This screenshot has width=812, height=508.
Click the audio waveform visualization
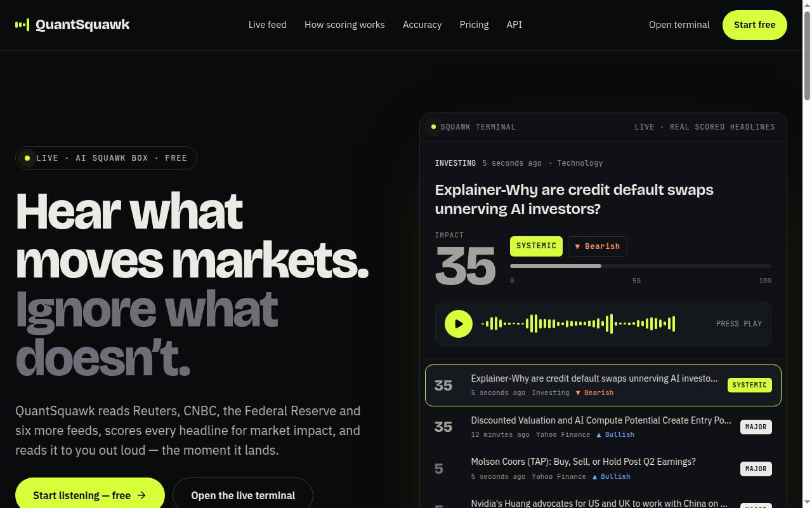pos(578,324)
